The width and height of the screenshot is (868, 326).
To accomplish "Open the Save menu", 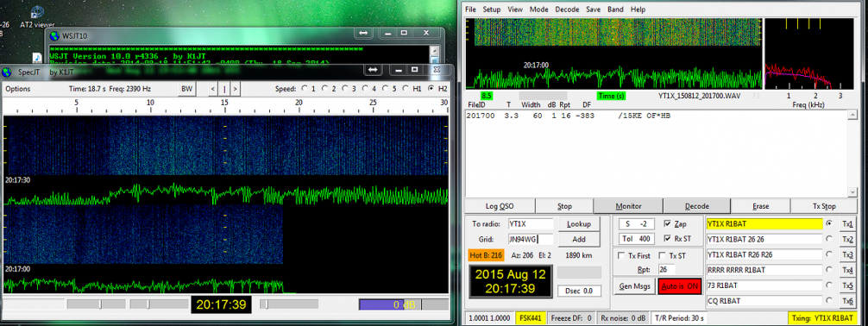I will [x=593, y=9].
